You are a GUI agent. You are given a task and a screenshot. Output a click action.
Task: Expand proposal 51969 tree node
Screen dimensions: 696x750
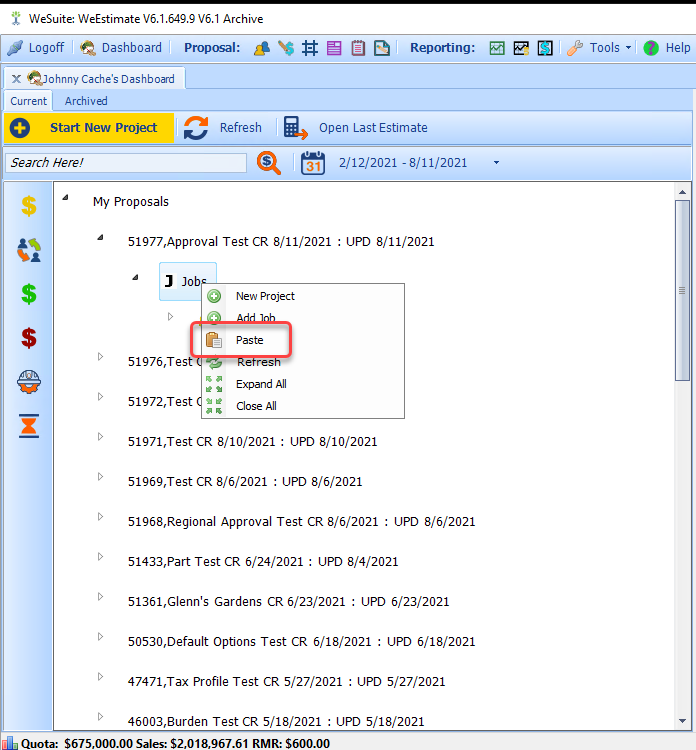pos(100,476)
